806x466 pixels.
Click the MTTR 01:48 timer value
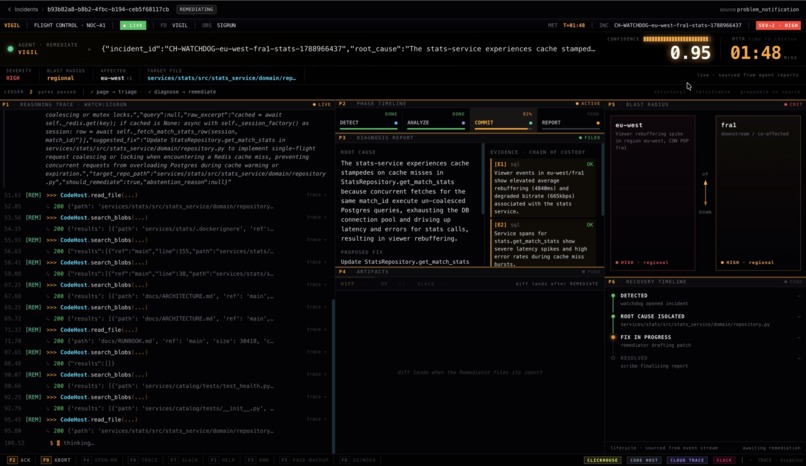756,53
